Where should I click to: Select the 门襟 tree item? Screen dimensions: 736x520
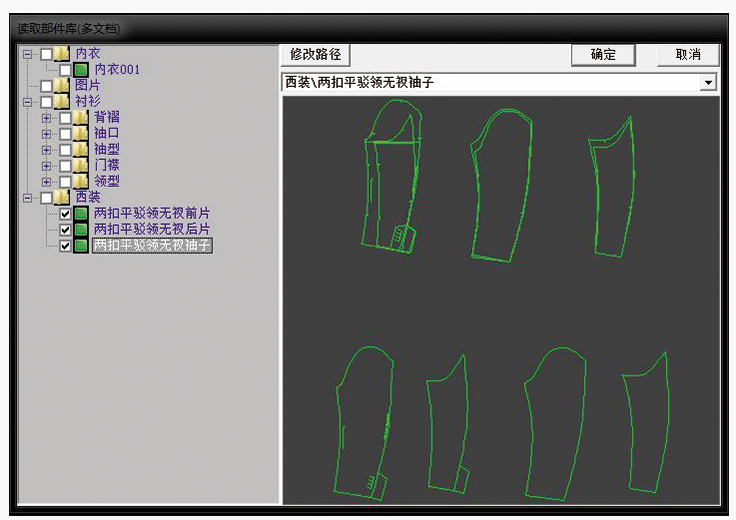[106, 166]
